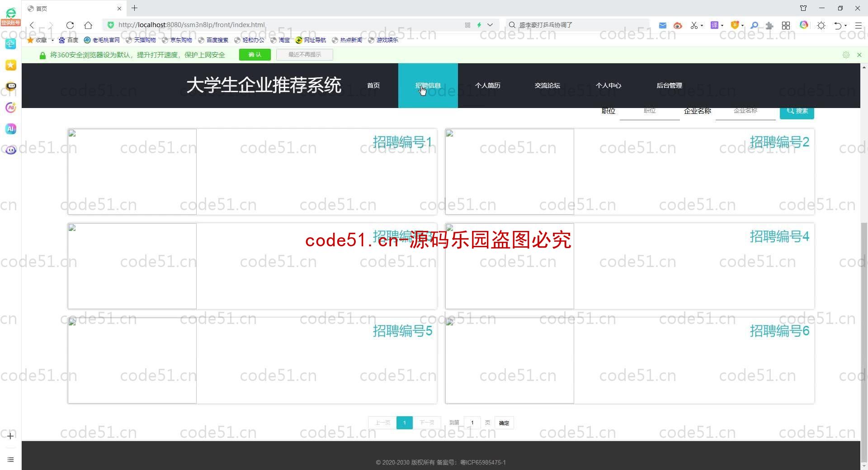
Task: Click the green 确认 button
Action: pos(255,55)
